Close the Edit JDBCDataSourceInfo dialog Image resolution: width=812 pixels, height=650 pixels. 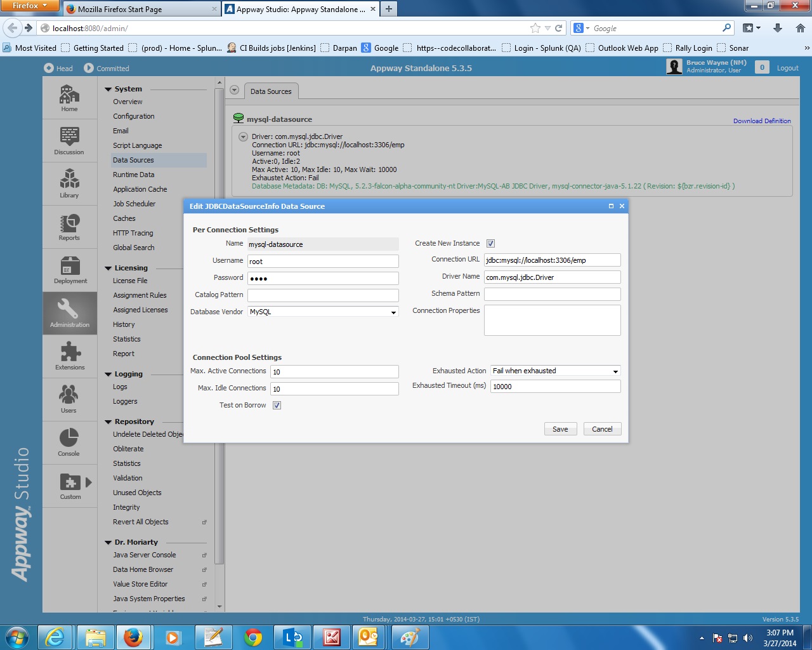[622, 206]
